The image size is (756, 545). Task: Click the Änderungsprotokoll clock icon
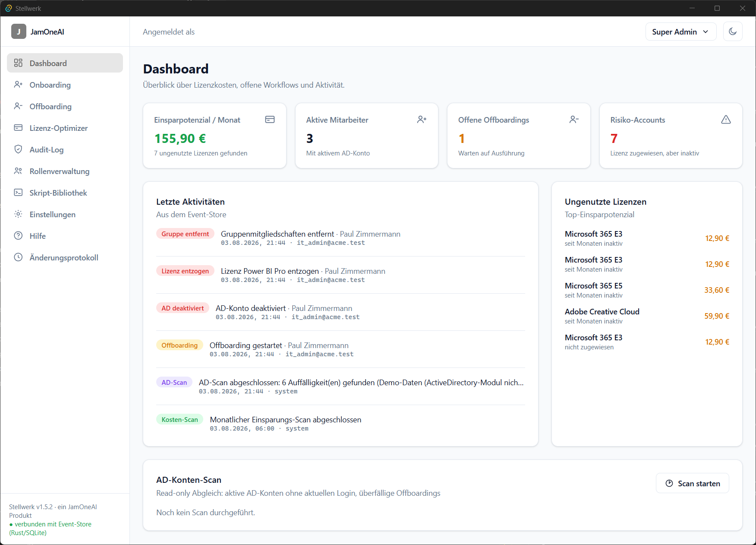[x=18, y=257]
